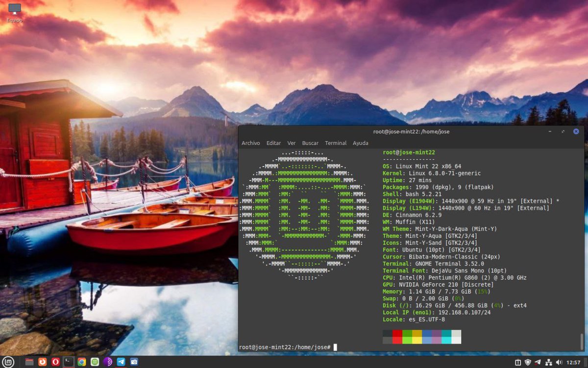Open the screenshot tool from the taskbar
The height and width of the screenshot is (368, 588).
[134, 362]
